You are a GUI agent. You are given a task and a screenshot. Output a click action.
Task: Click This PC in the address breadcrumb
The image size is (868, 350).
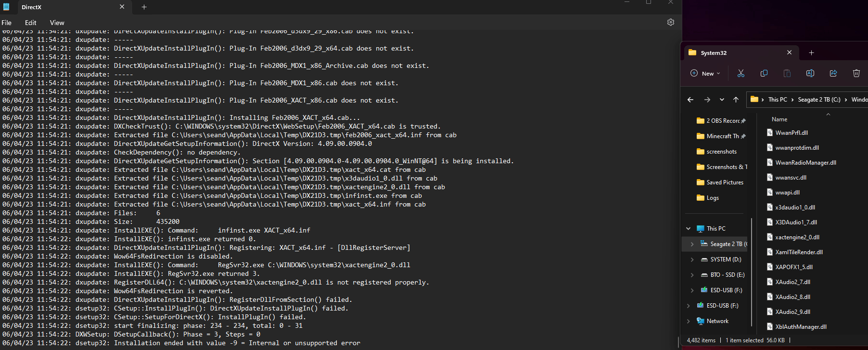778,100
